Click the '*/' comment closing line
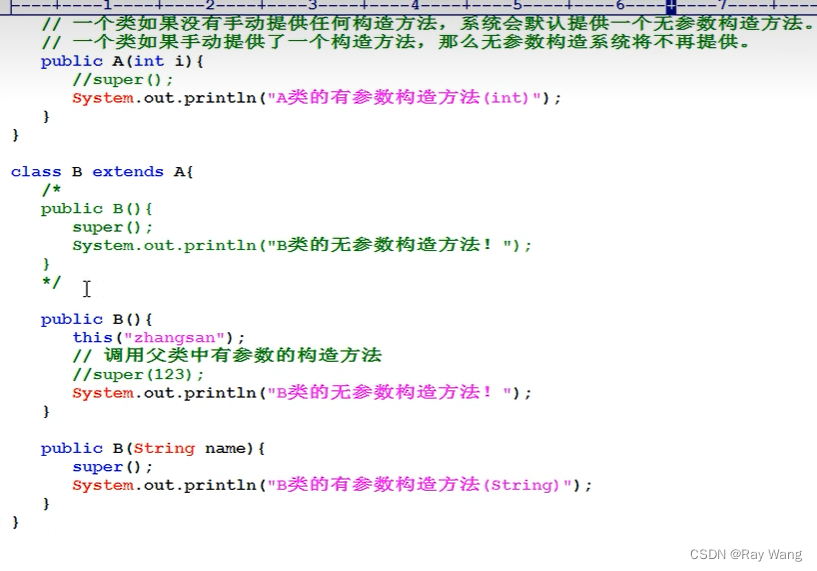Viewport: 817px width, 571px height. point(51,282)
